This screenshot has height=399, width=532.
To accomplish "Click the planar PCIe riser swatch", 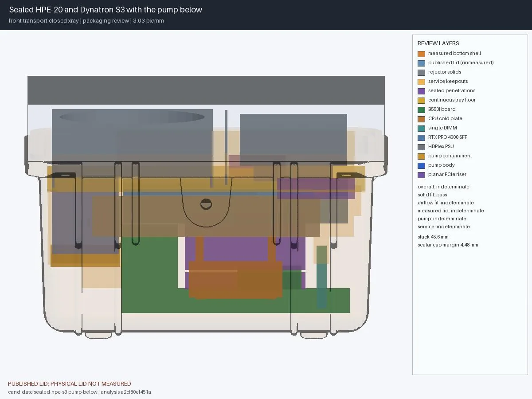I will pos(421,175).
